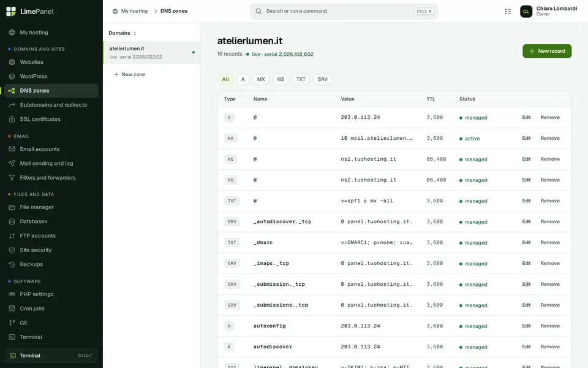Click the Git branch icon
Viewport: 588px width, 368px height.
[12, 323]
